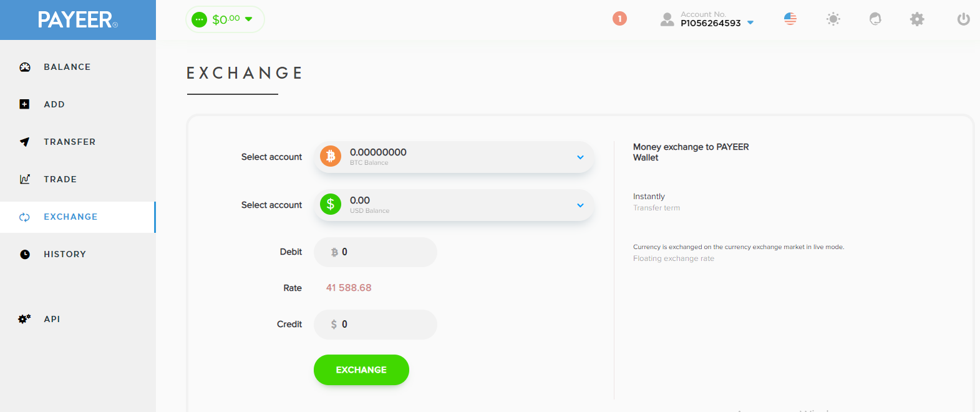Open support chat headset icon
The image size is (980, 412).
pos(875,19)
